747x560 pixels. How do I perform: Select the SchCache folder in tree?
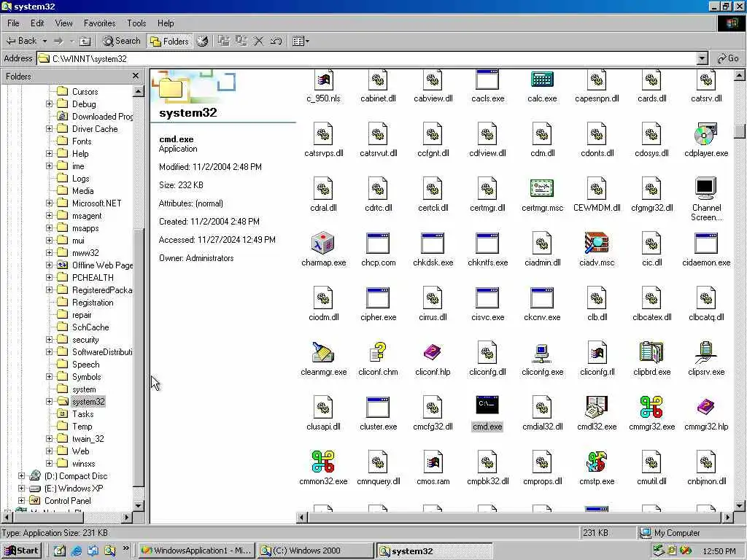pyautogui.click(x=90, y=327)
